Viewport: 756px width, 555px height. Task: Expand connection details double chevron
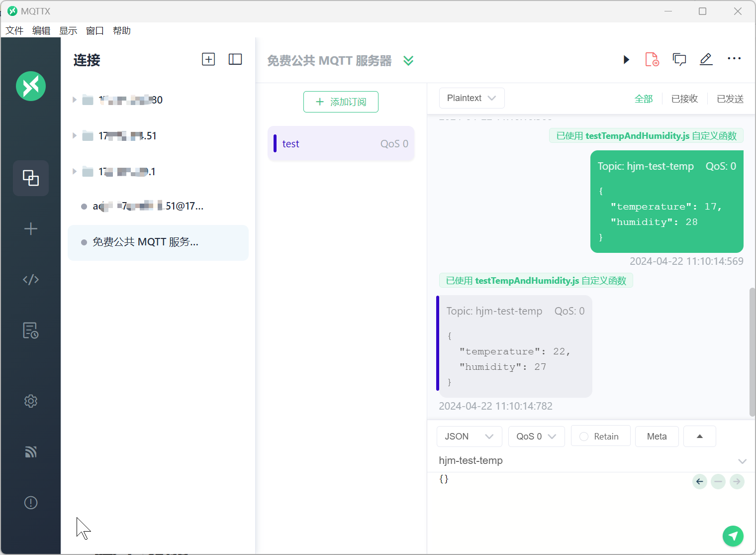[408, 61]
